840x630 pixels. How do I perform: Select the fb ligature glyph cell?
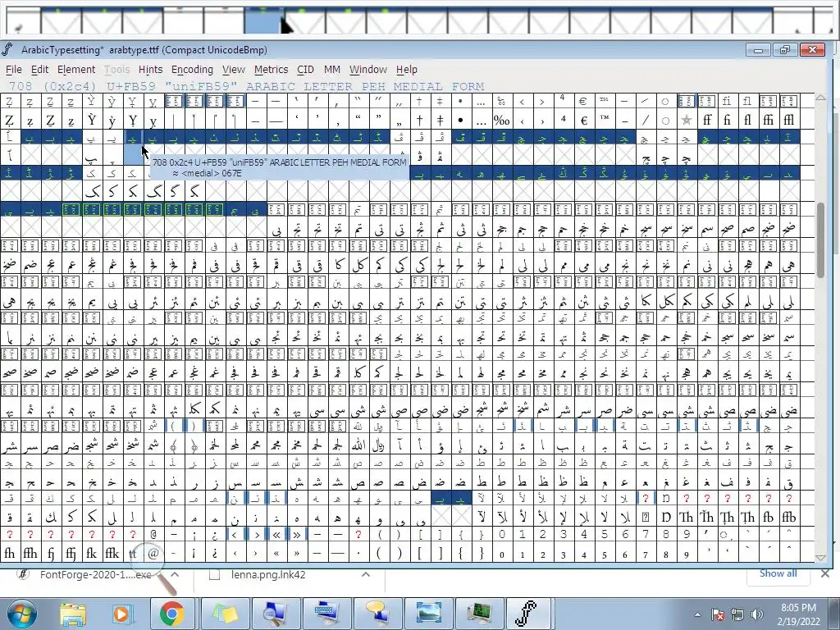pos(768,517)
